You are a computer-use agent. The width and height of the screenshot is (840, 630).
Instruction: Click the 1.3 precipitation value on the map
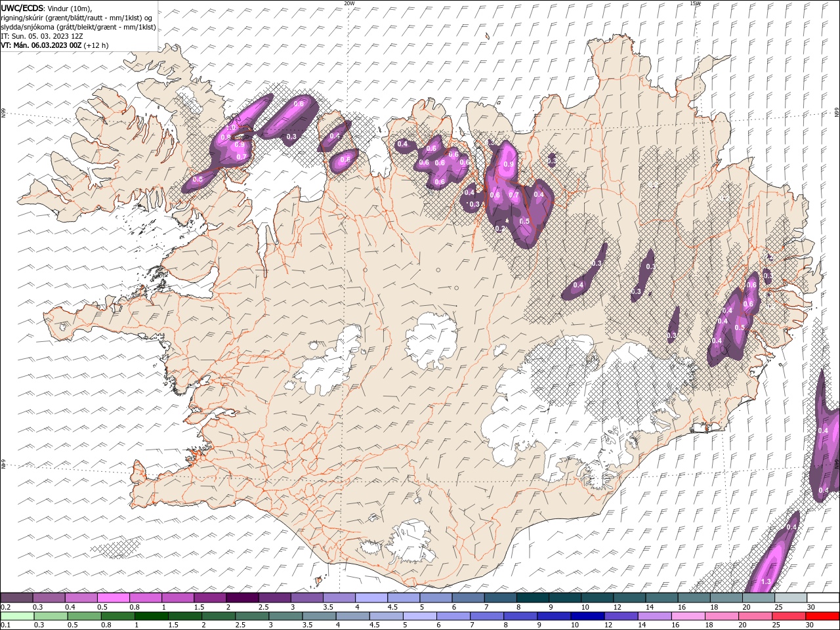pos(766,582)
